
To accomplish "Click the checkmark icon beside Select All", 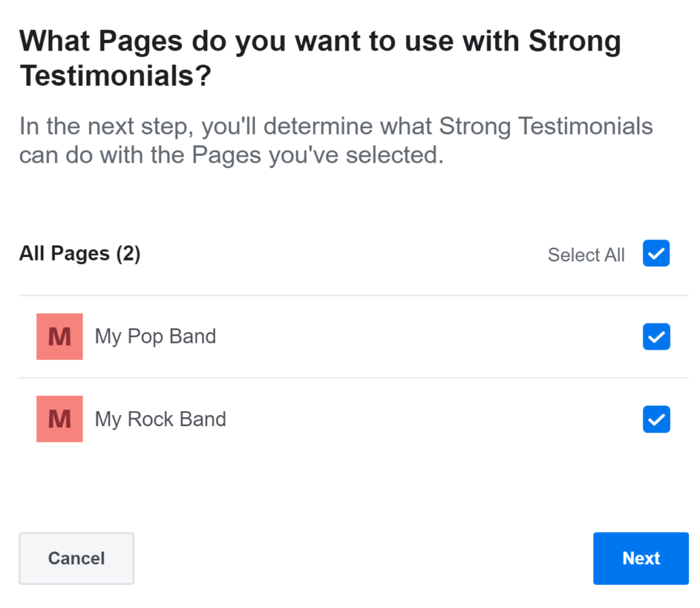I will (x=656, y=254).
